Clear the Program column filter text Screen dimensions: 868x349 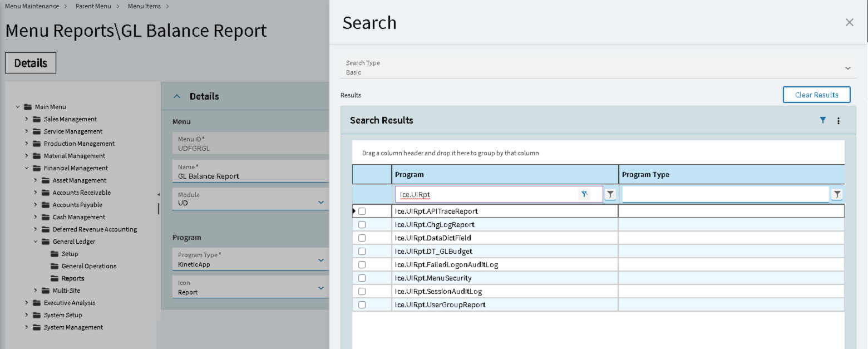click(x=584, y=194)
